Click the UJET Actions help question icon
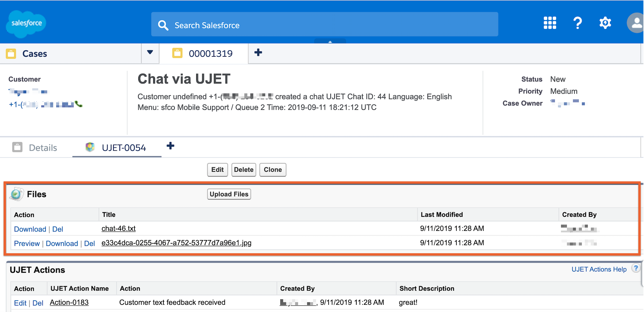644x312 pixels. pos(636,268)
